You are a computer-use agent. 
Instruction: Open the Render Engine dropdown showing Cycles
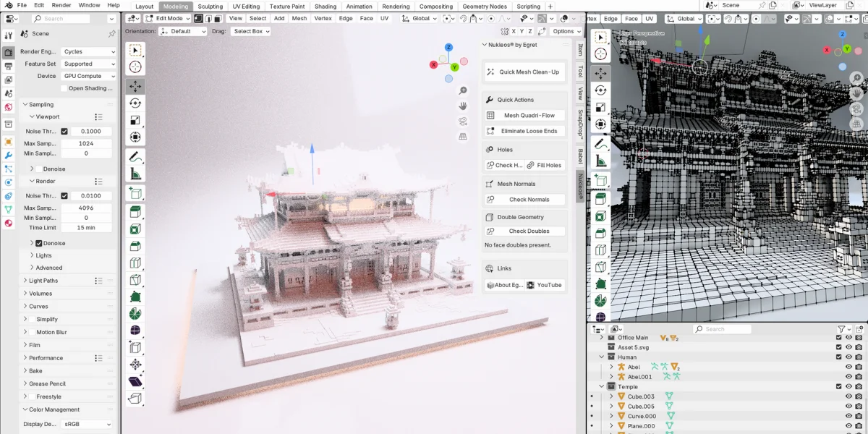[87, 51]
